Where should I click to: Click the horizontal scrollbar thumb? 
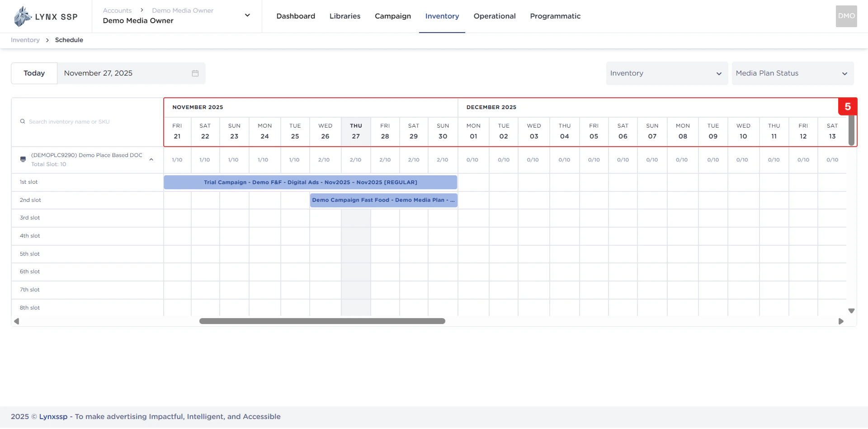[322, 321]
